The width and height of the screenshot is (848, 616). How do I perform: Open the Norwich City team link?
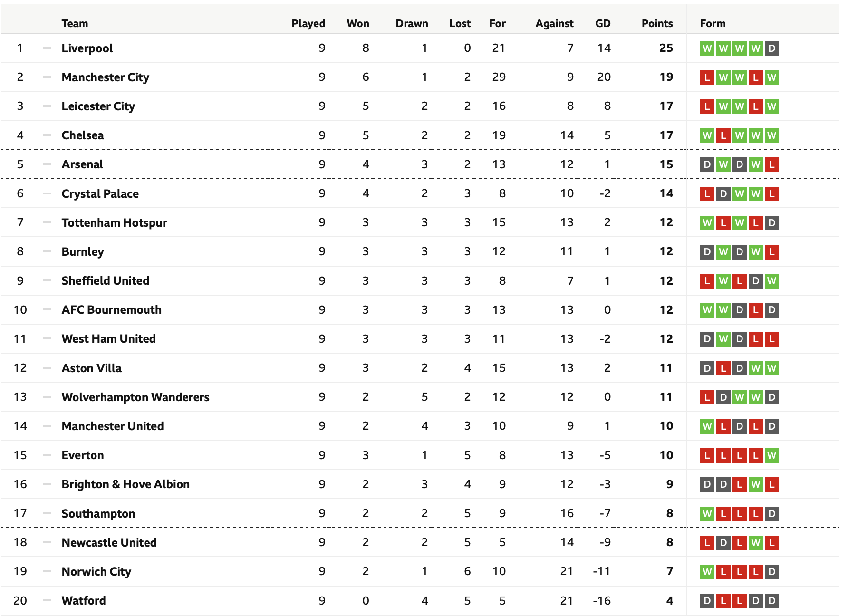click(x=96, y=572)
